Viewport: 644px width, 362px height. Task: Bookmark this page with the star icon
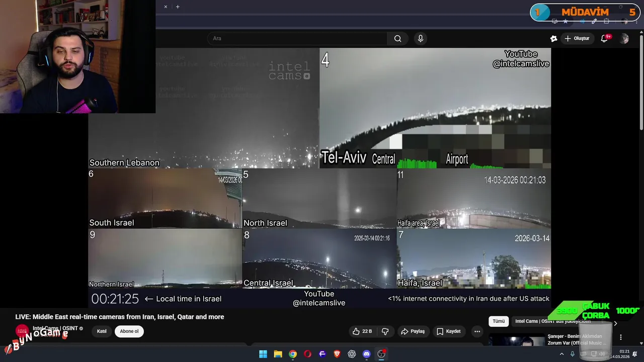point(566,22)
